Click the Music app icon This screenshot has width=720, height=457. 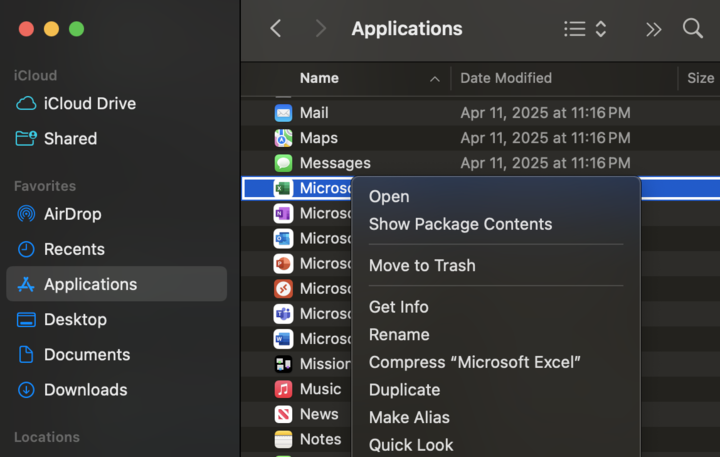point(283,389)
